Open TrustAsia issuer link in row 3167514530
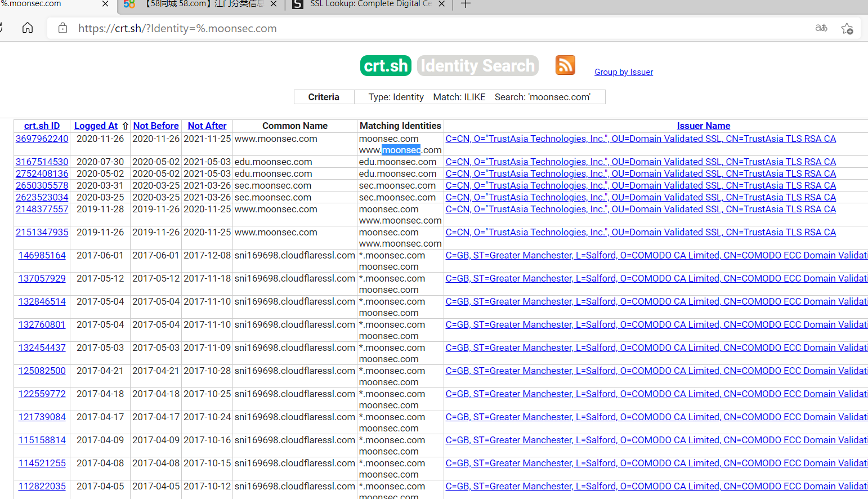Screen dimensions: 868x499 [641, 162]
